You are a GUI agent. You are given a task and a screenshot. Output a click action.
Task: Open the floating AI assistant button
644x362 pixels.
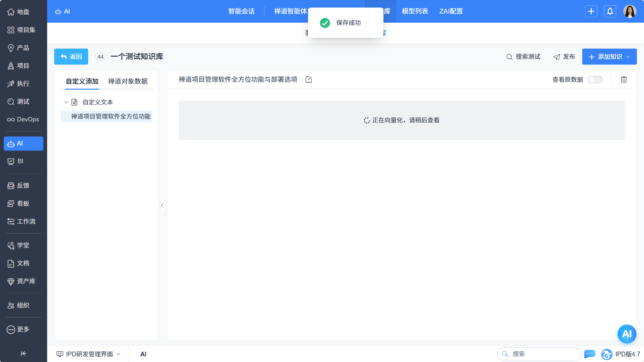pyautogui.click(x=626, y=334)
